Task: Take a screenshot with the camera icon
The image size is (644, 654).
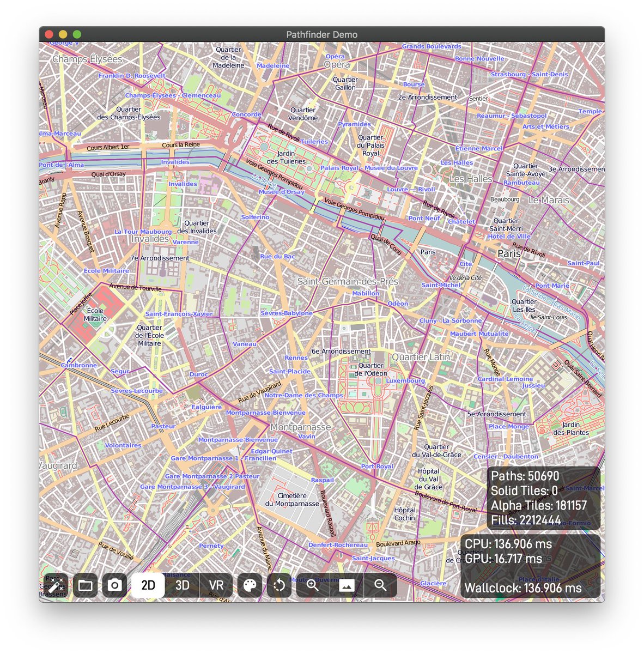Action: coord(114,585)
